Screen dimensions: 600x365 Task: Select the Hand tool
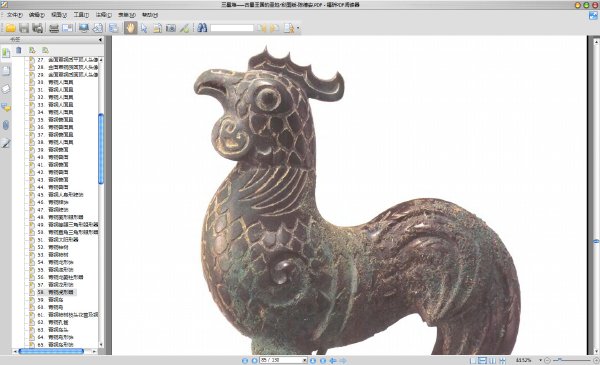point(130,28)
